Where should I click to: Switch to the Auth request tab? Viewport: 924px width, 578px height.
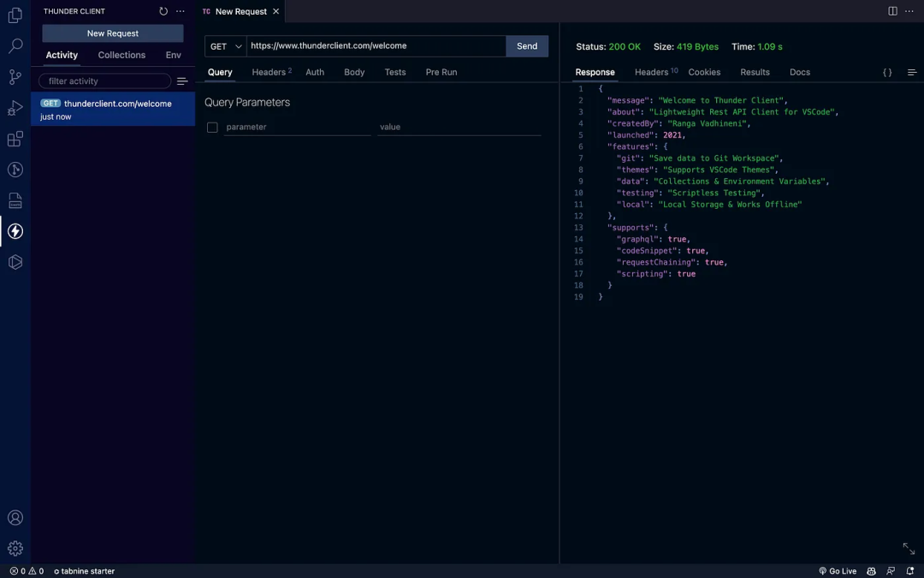pyautogui.click(x=314, y=72)
